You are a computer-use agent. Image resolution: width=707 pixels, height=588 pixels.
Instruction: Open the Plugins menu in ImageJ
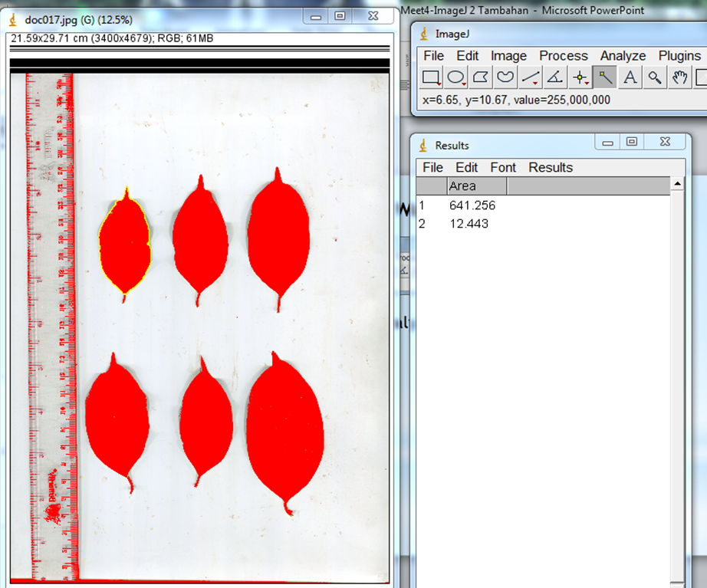[679, 55]
